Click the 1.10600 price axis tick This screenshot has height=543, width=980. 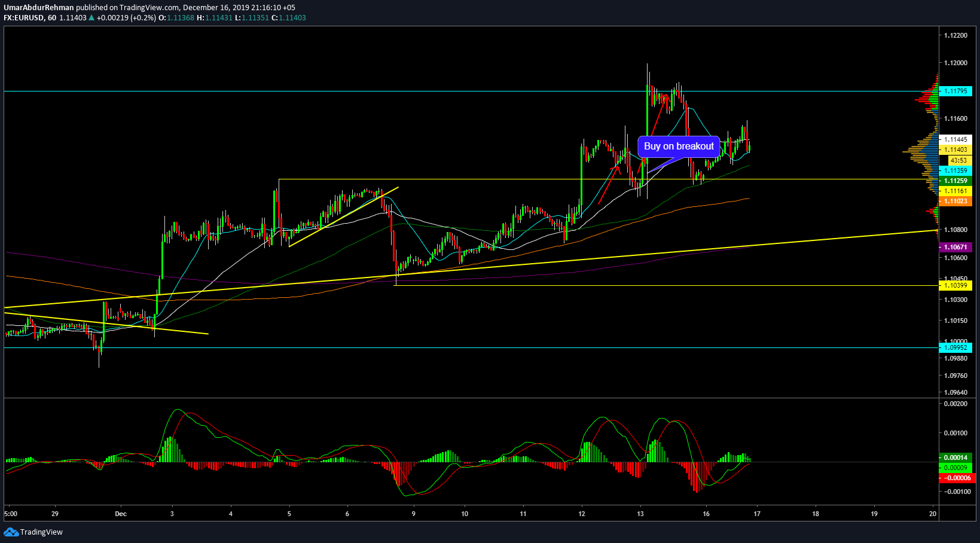pos(955,258)
